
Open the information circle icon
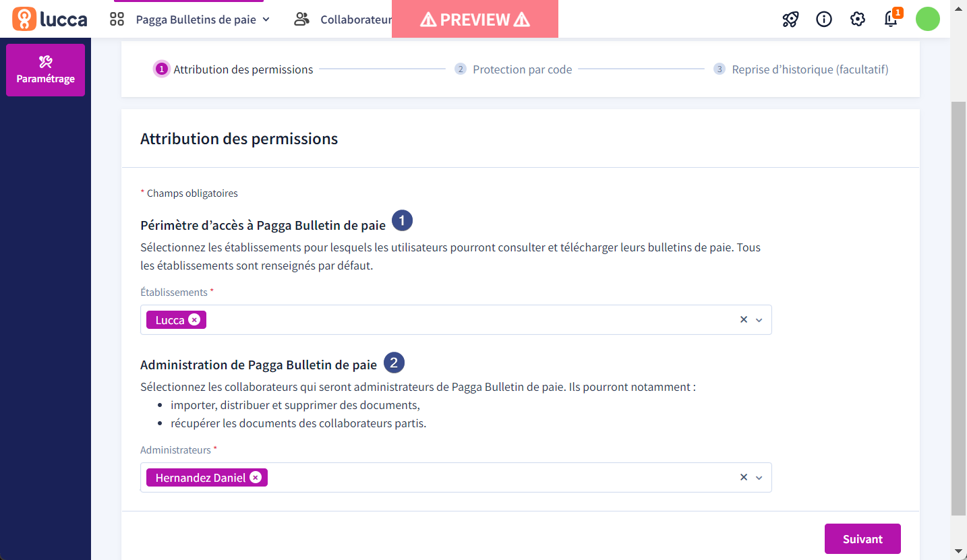[x=824, y=19]
